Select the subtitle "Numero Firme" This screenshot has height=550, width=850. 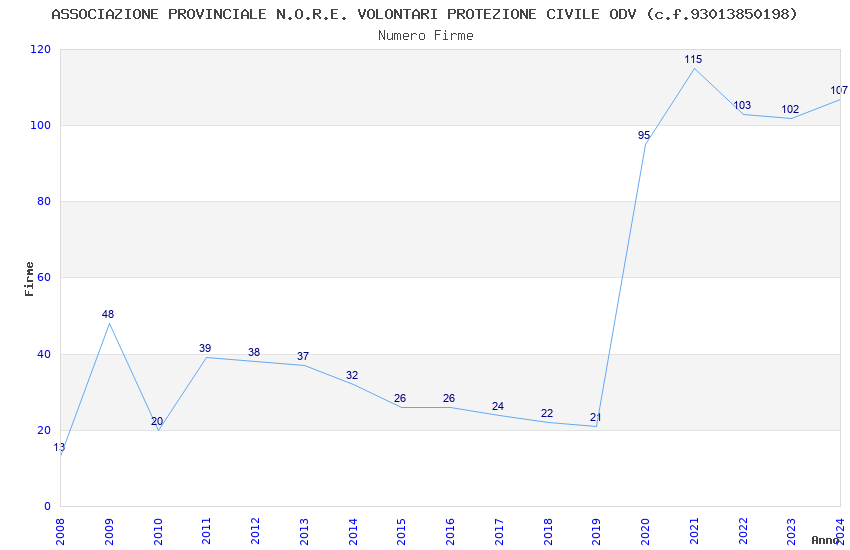tap(426, 36)
